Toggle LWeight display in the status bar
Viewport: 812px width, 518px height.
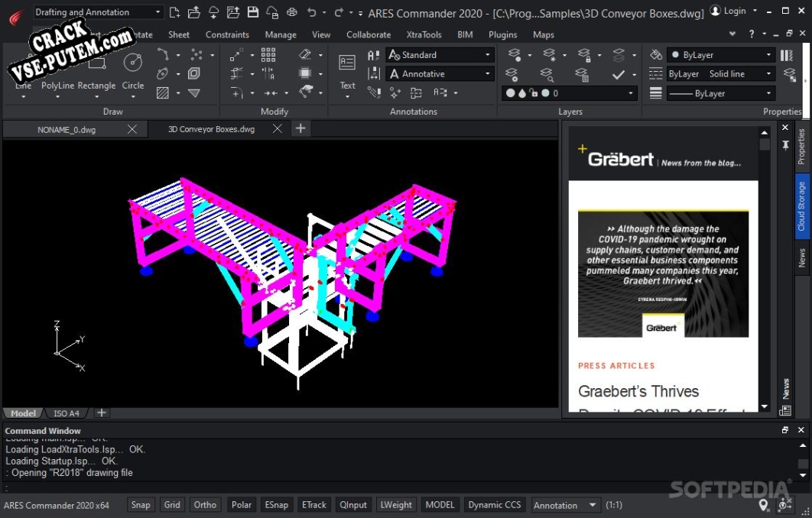pyautogui.click(x=396, y=504)
